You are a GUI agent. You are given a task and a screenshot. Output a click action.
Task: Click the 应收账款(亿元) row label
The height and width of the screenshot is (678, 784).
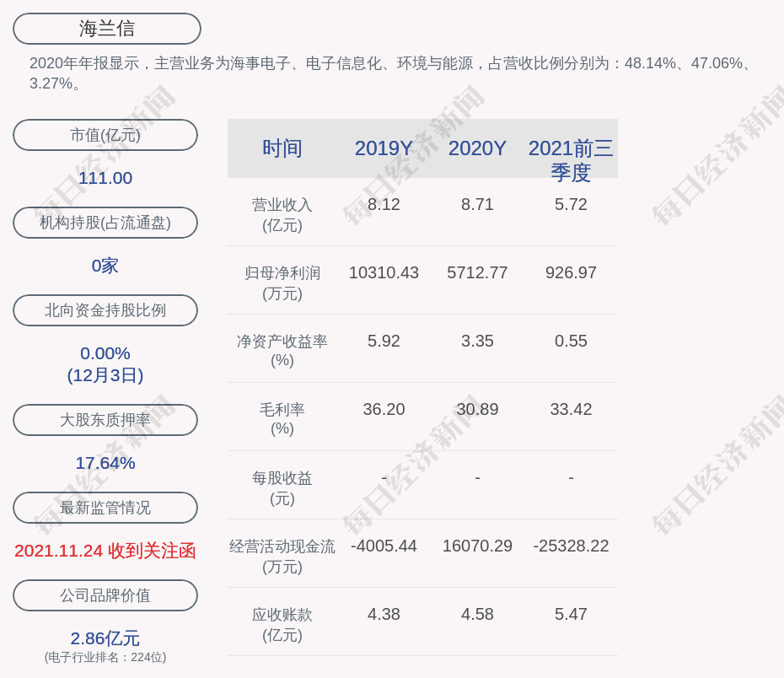(282, 625)
